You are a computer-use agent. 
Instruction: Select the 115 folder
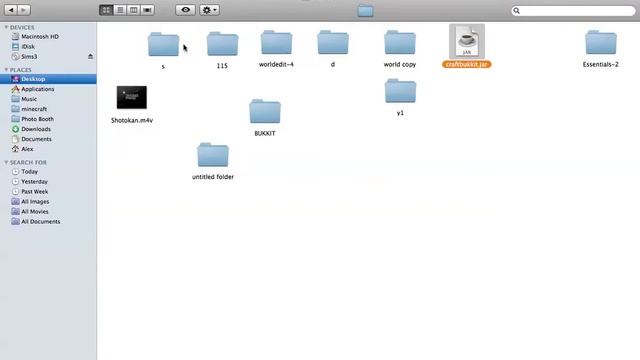coord(222,44)
